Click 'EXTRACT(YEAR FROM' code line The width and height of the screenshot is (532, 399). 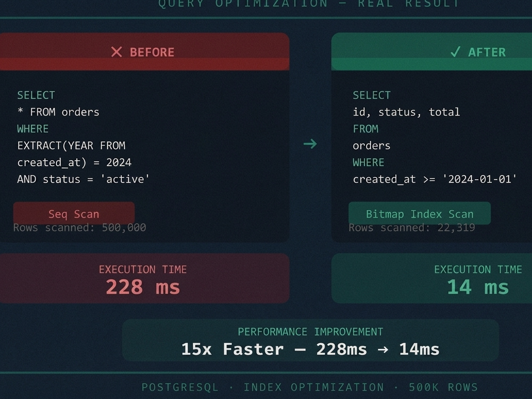point(71,146)
